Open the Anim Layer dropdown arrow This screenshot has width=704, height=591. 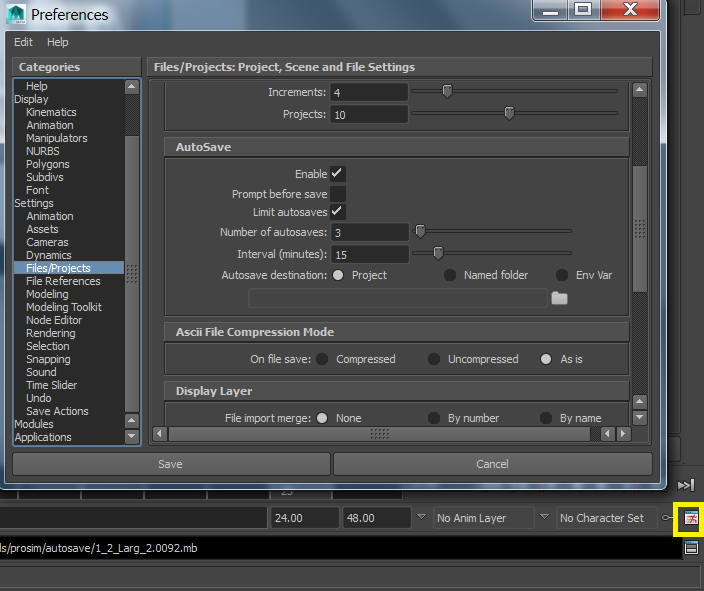coord(422,518)
